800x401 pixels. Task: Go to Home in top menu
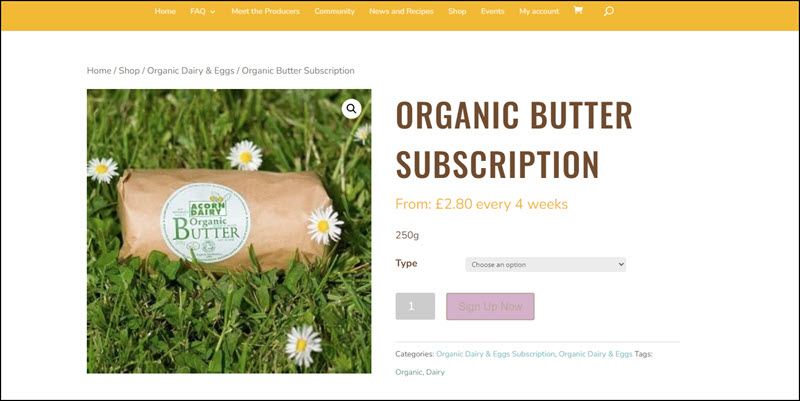click(x=165, y=11)
